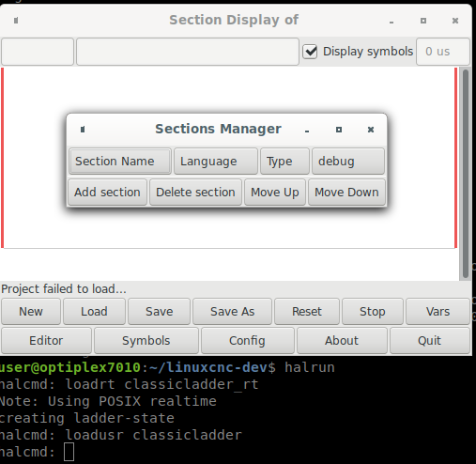
Task: Click 'loadusr classicladder' terminal line
Action: 153,435
